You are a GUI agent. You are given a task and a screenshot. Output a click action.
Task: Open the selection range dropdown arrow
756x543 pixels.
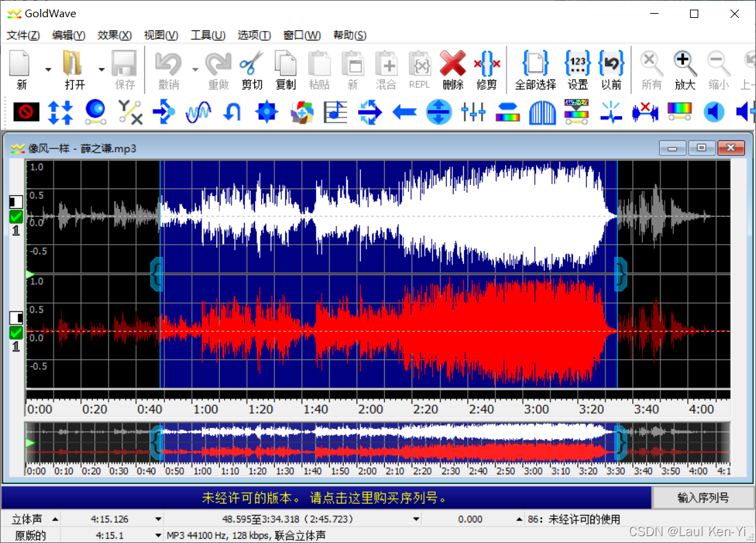pos(416,520)
